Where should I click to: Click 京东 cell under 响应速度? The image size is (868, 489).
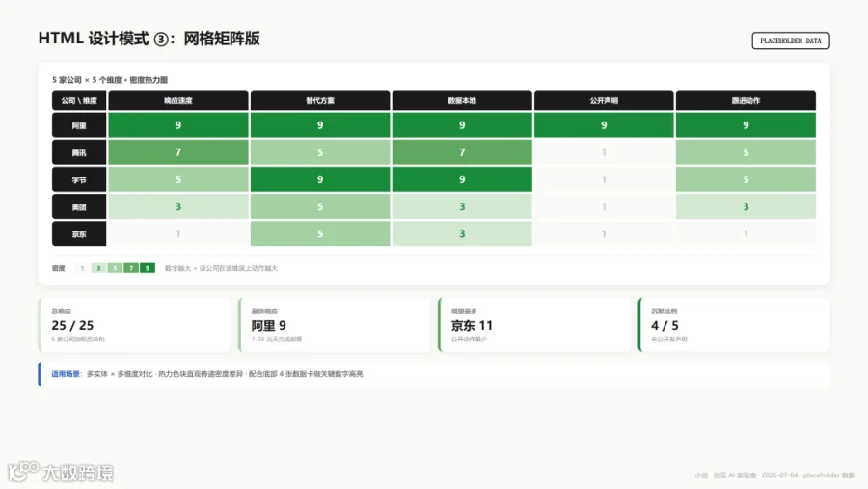(x=178, y=233)
